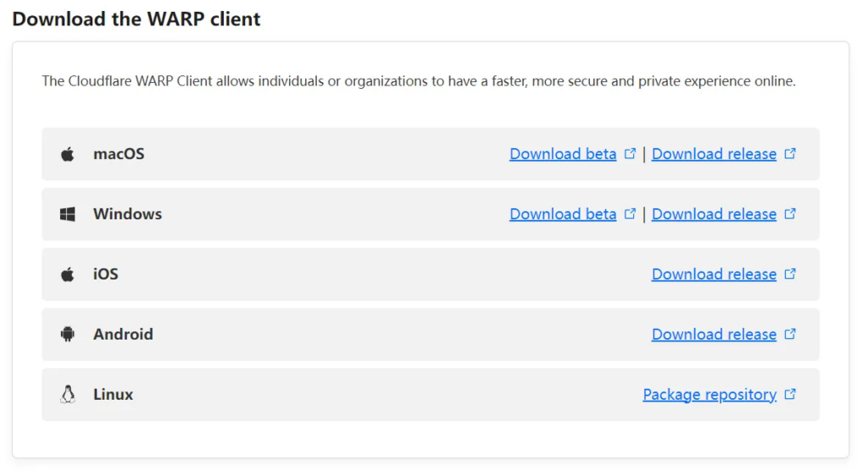This screenshot has height=476, width=868.
Task: Click external-link icon beside Android Download release
Action: click(790, 335)
